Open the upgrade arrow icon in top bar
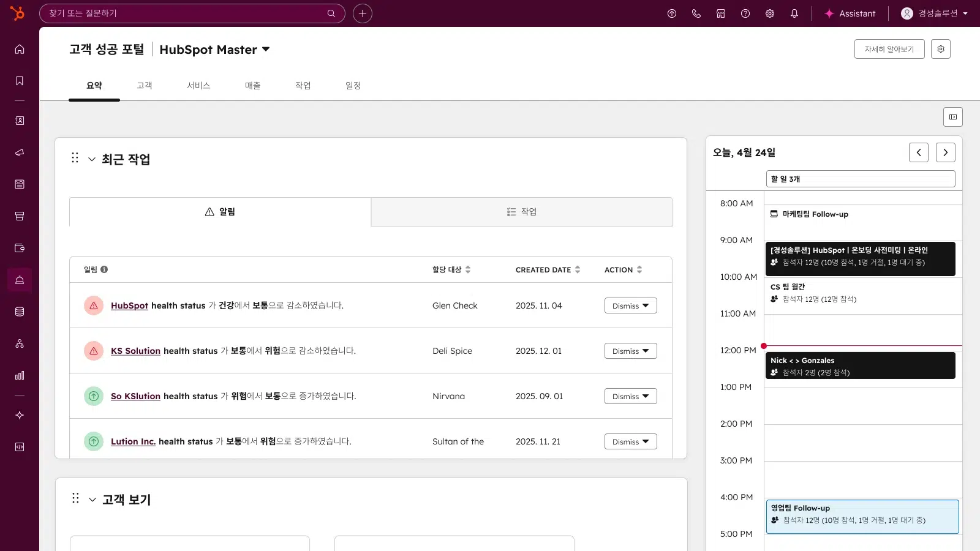The height and width of the screenshot is (551, 980). (672, 13)
